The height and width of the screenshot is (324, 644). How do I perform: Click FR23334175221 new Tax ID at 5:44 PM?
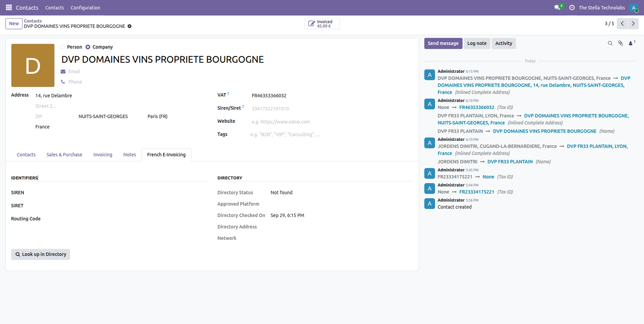click(477, 192)
